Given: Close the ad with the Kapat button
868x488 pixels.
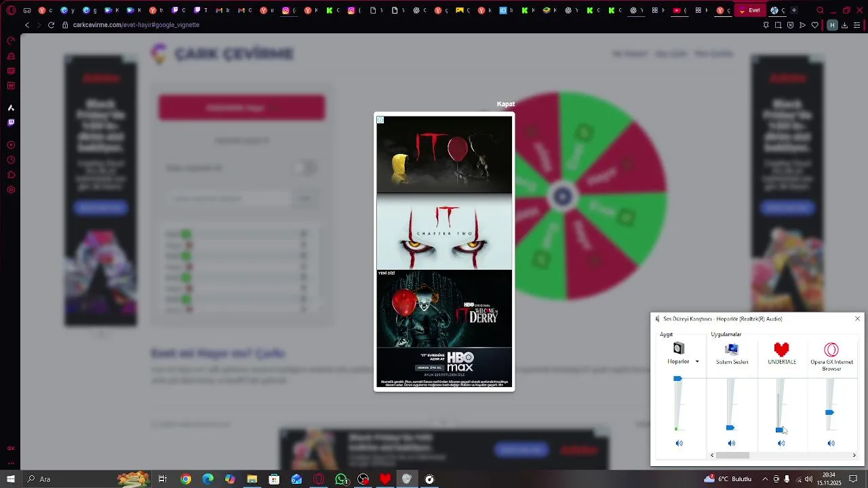Looking at the screenshot, I should pos(505,104).
